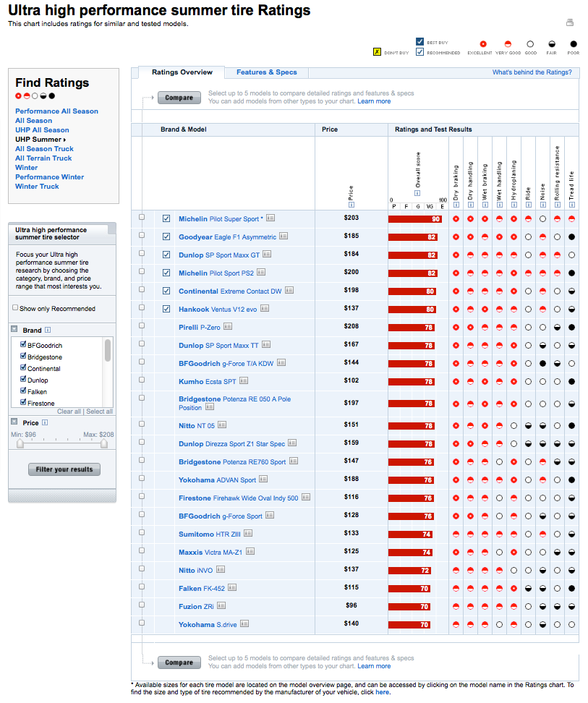Screen dimensions: 588x703
Task: Select compare checkbox for Pirelli P-Zero
Action: (x=142, y=325)
